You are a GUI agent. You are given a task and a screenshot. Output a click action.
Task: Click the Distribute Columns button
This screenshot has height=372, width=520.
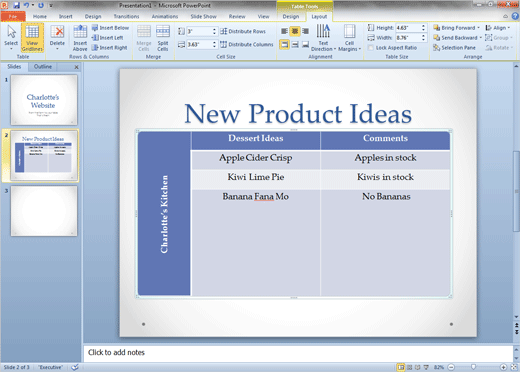pyautogui.click(x=247, y=44)
